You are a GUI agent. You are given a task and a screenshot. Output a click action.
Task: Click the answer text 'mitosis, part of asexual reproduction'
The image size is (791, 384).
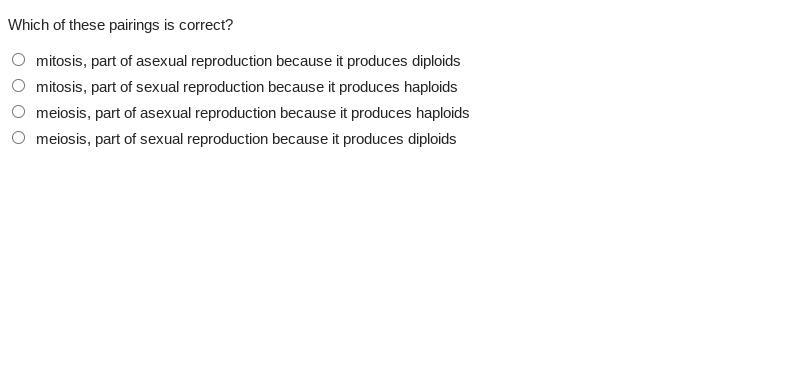[x=154, y=61]
